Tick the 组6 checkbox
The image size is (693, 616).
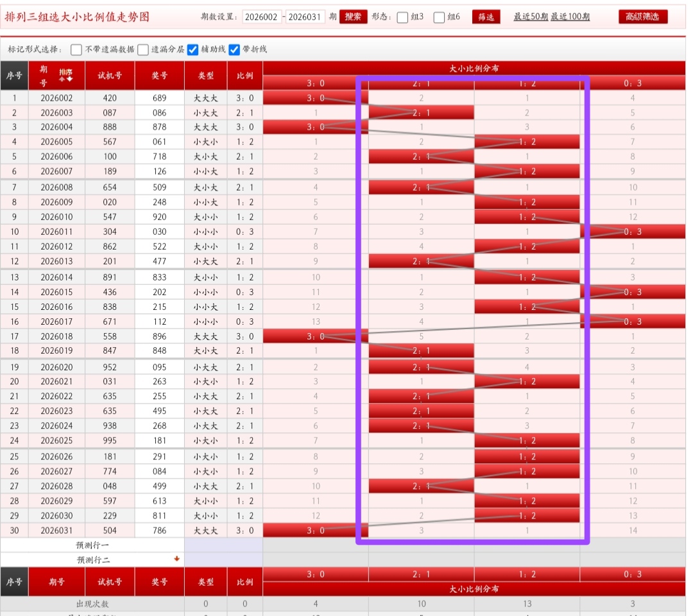pyautogui.click(x=439, y=17)
